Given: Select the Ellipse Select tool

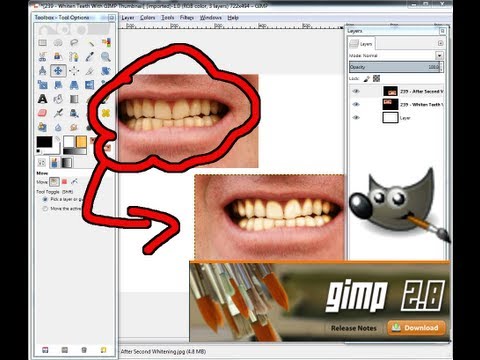Looking at the screenshot, I should (58, 43).
